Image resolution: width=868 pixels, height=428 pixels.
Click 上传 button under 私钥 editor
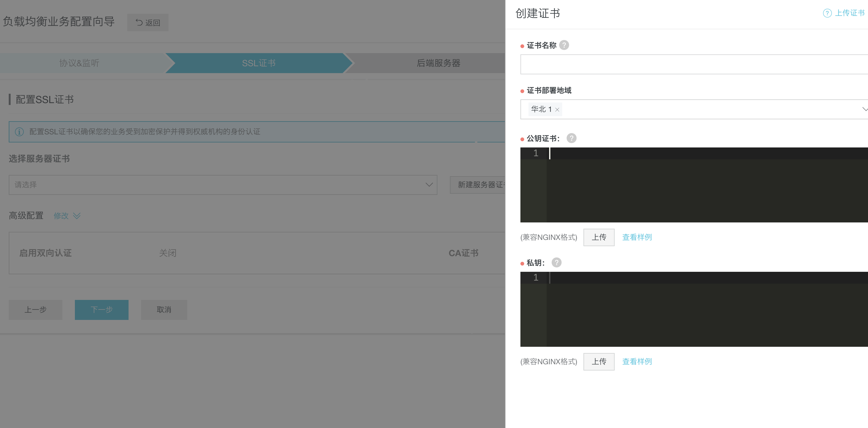598,361
